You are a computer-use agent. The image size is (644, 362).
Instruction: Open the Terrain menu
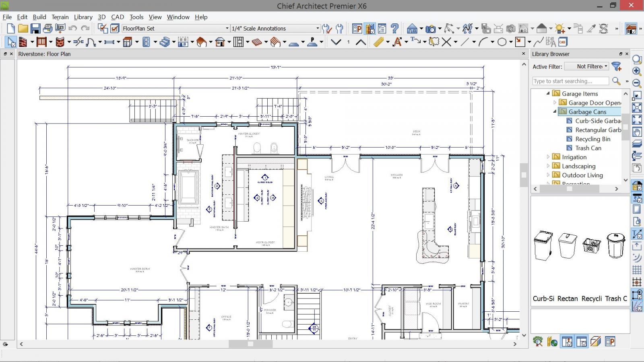60,17
